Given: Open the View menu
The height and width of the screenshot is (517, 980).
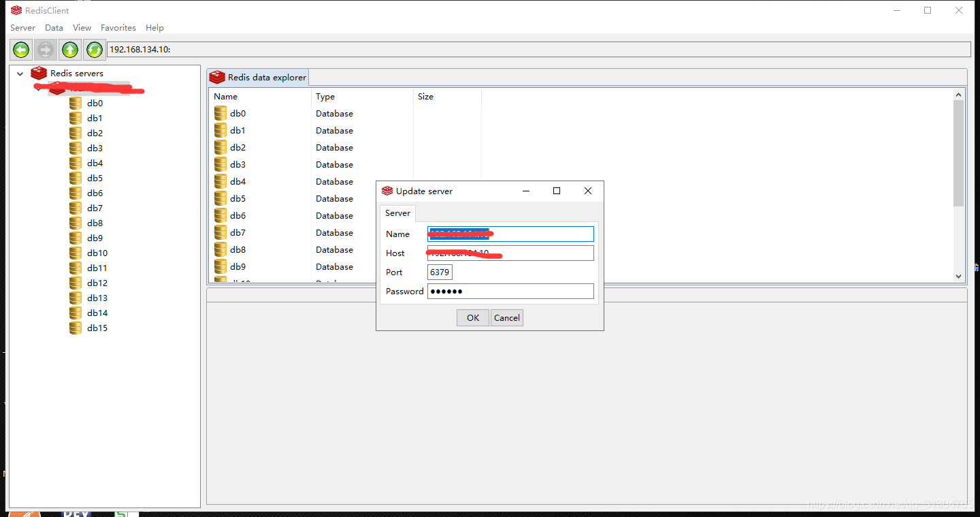Looking at the screenshot, I should (x=82, y=28).
